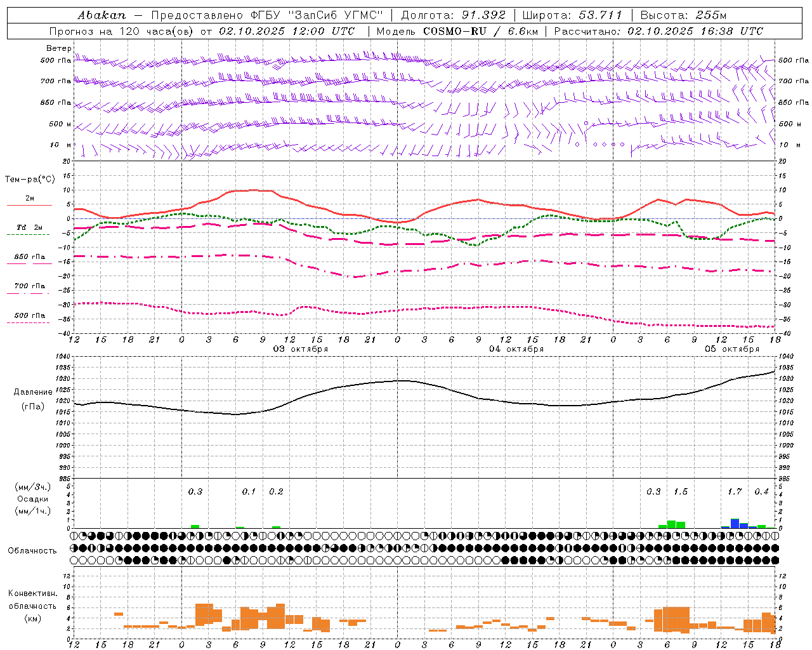Click the "Широта: 53.711" field

572,15
